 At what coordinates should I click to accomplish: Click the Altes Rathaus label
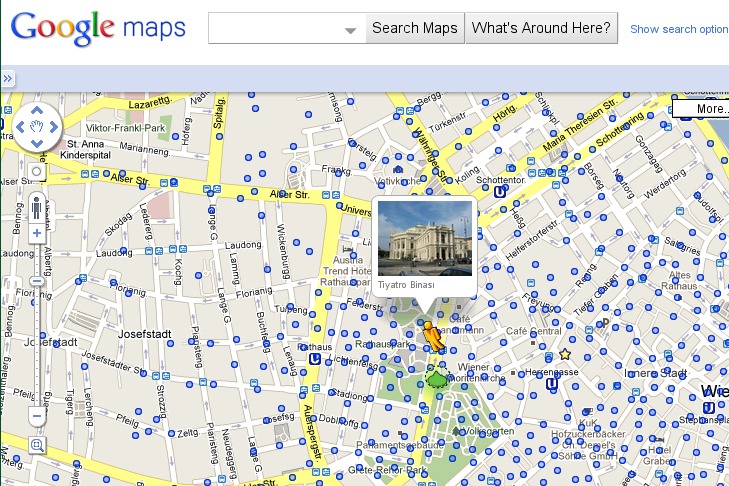pos(679,280)
